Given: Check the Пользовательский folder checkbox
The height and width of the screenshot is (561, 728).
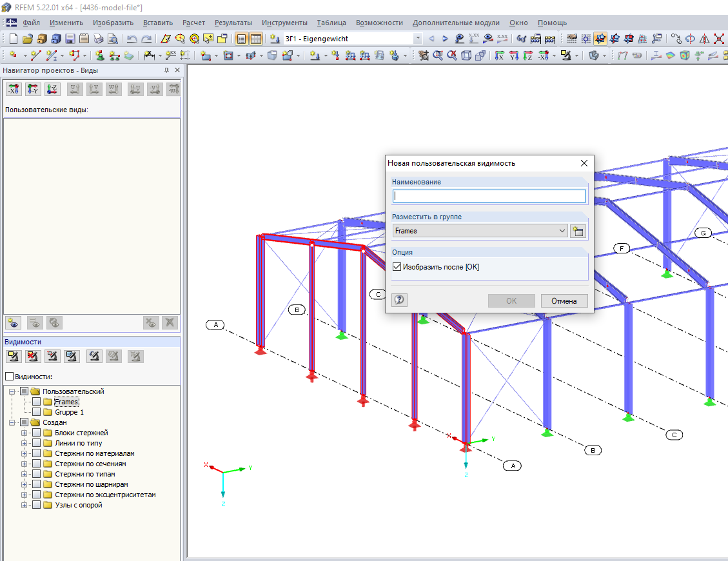Looking at the screenshot, I should click(x=24, y=391).
